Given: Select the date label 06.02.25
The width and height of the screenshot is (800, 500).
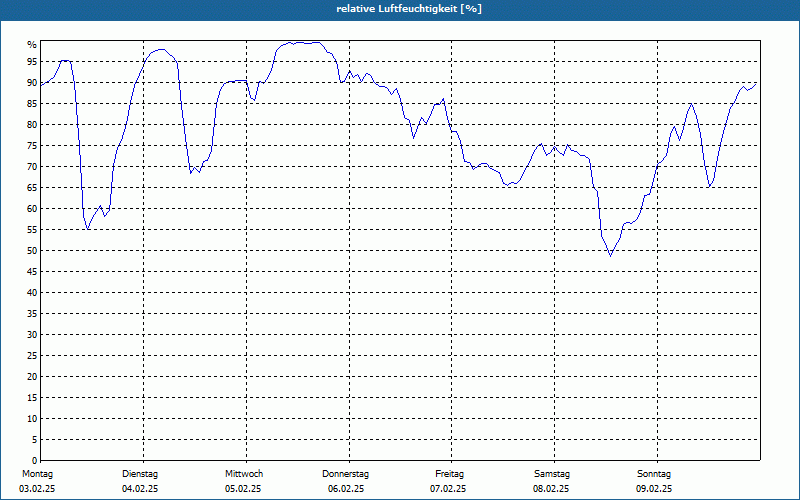Looking at the screenshot, I should [x=346, y=489].
